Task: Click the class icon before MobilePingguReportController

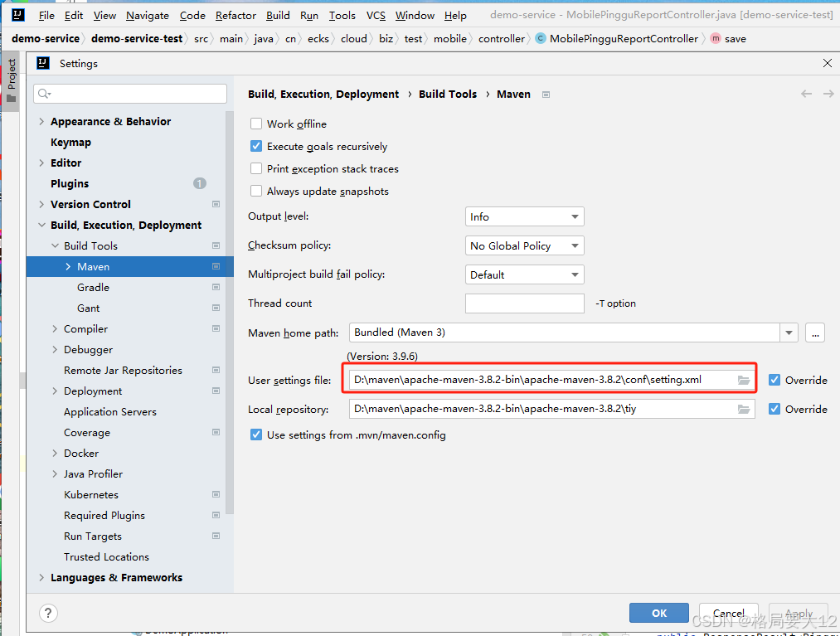Action: click(541, 39)
